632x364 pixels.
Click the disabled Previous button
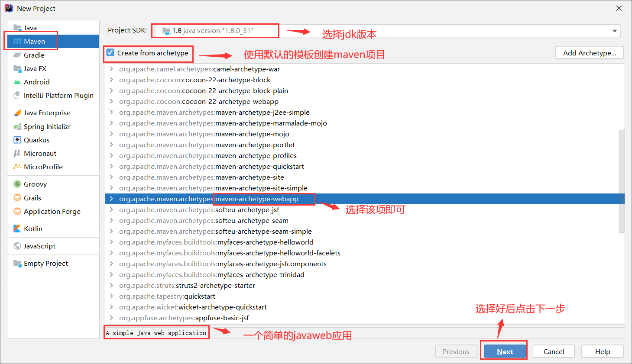point(456,351)
